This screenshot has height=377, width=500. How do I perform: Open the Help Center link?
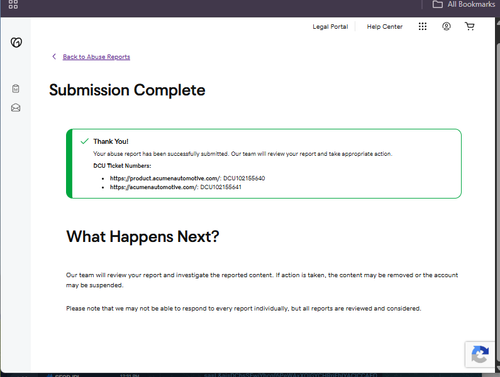(x=385, y=27)
